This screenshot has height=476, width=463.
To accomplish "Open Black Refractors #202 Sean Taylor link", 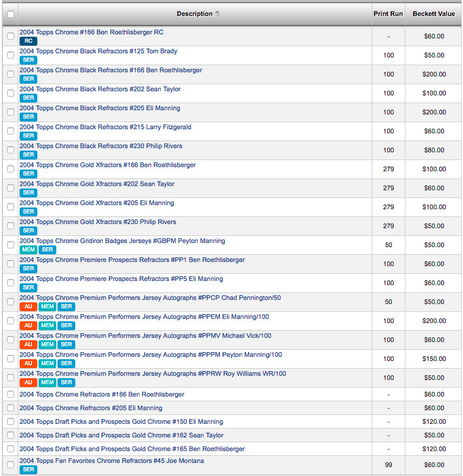I will (100, 89).
